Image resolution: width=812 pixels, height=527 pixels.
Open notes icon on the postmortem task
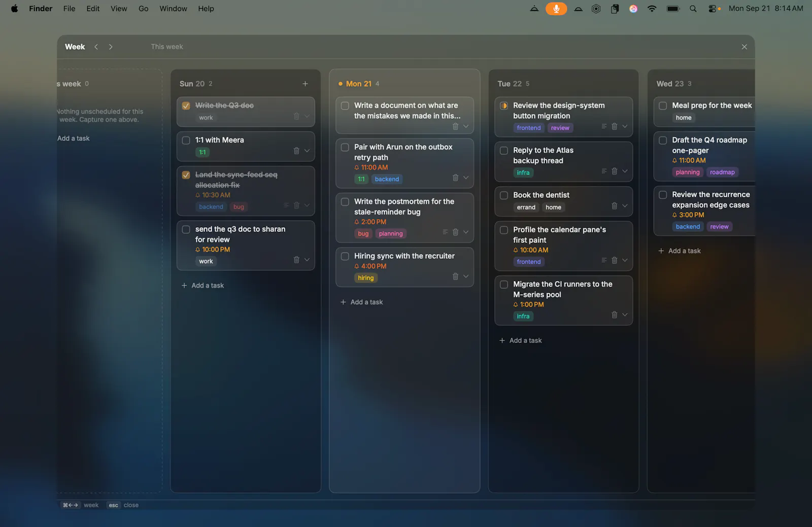pyautogui.click(x=445, y=232)
